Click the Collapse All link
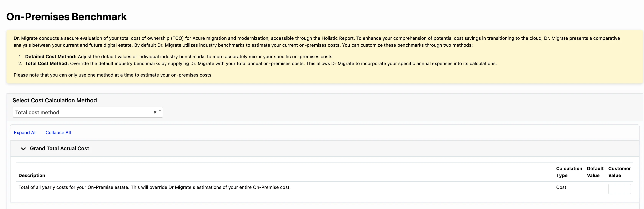 coord(58,132)
